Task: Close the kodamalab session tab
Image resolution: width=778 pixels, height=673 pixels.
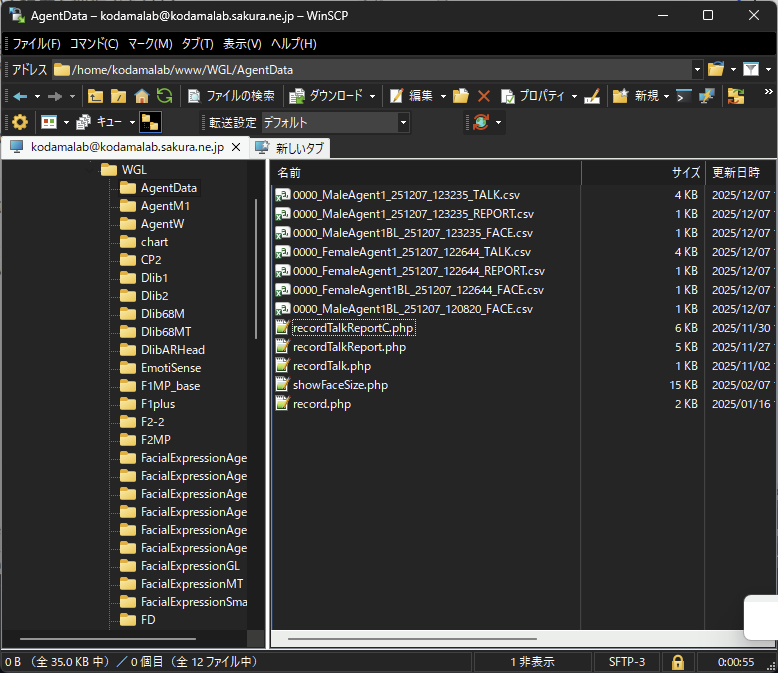Action: click(x=236, y=147)
